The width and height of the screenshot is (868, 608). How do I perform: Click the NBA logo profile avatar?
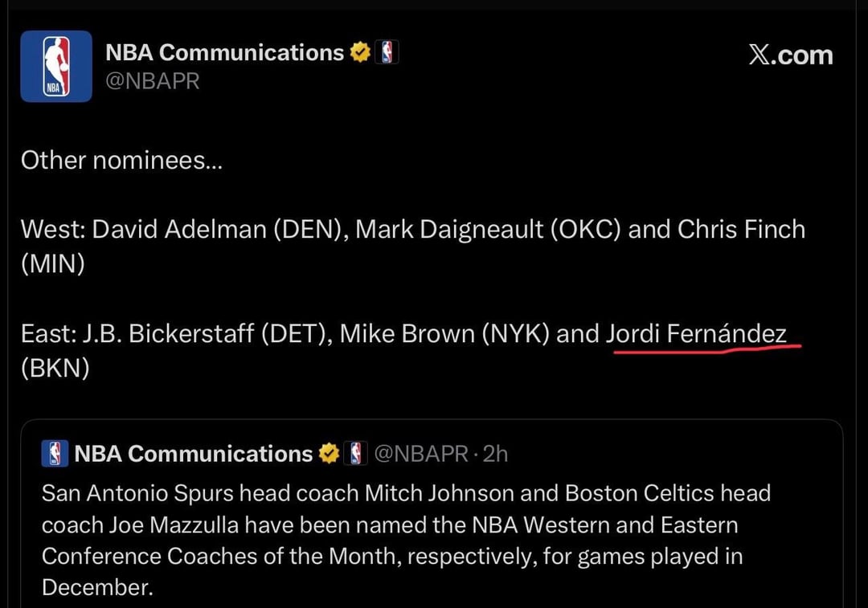click(x=55, y=66)
